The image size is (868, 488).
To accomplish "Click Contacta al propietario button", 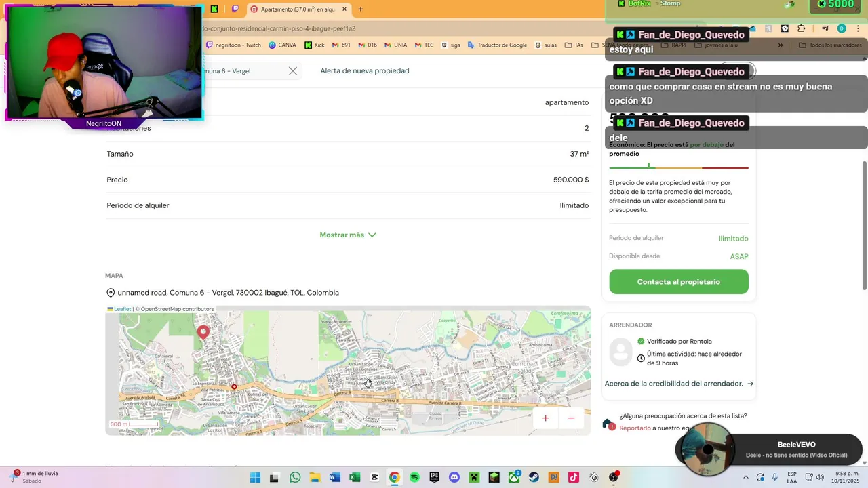I will pos(679,281).
